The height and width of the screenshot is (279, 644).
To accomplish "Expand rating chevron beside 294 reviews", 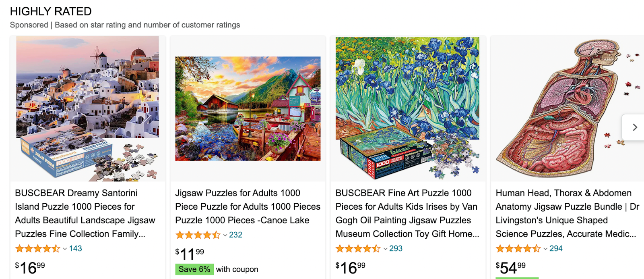I will (x=545, y=249).
